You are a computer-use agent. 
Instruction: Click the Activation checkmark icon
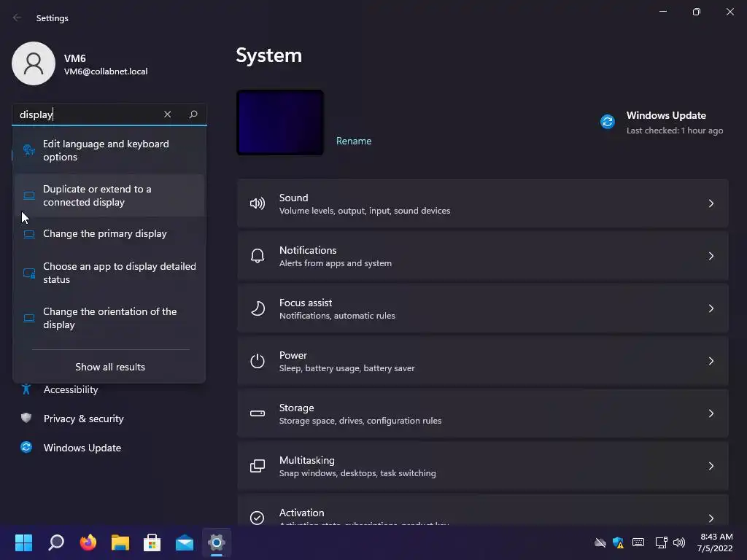point(258,518)
